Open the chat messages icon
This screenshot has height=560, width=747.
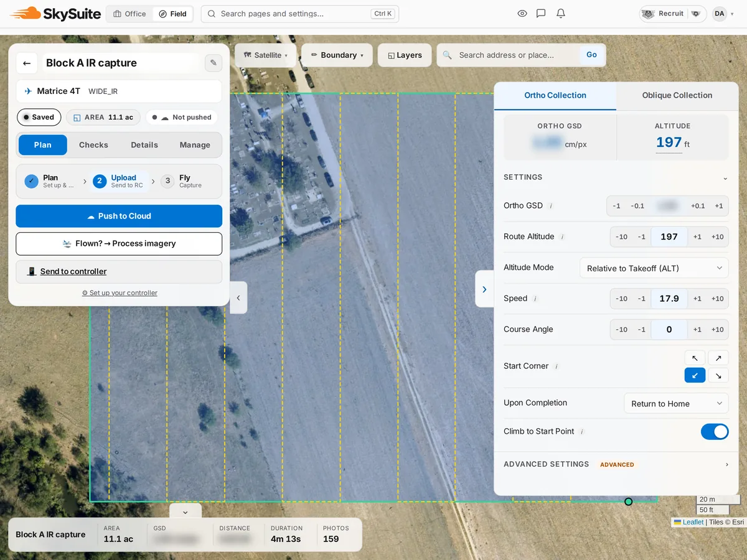[x=541, y=14]
